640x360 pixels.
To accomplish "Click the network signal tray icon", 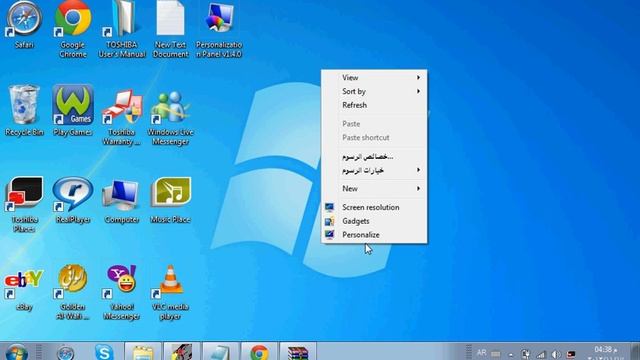I will 541,354.
